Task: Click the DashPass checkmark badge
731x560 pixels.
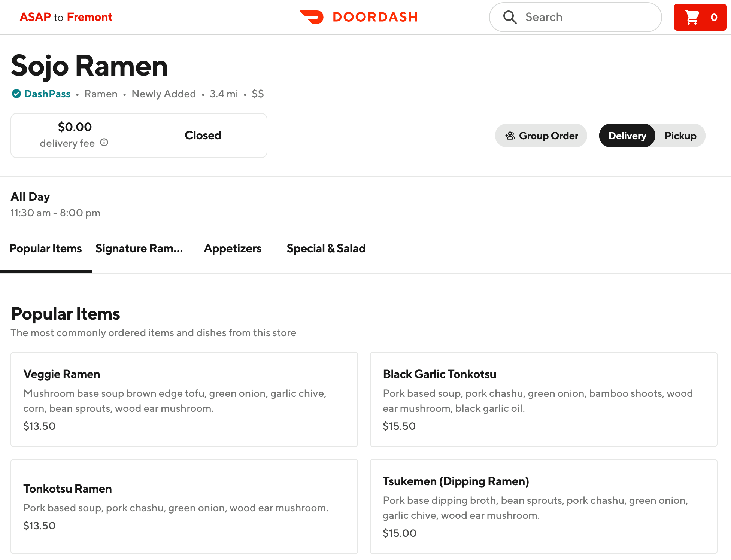Action: [x=16, y=94]
